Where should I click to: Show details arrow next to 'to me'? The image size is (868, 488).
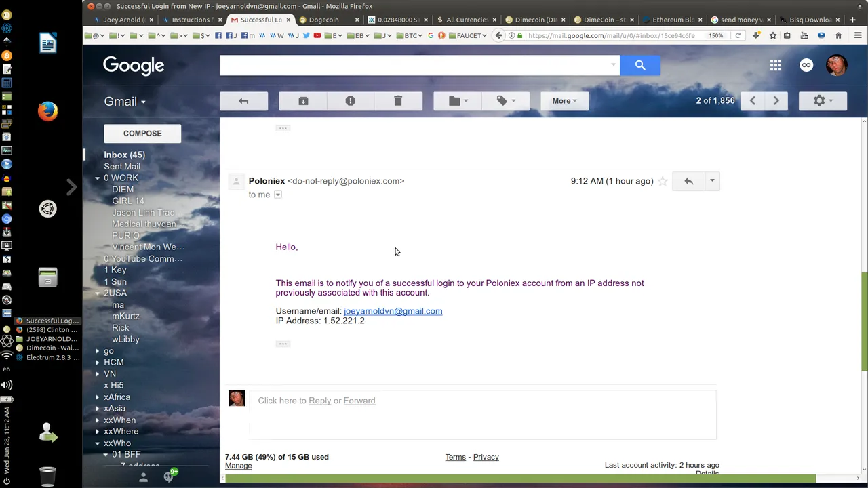pos(277,195)
